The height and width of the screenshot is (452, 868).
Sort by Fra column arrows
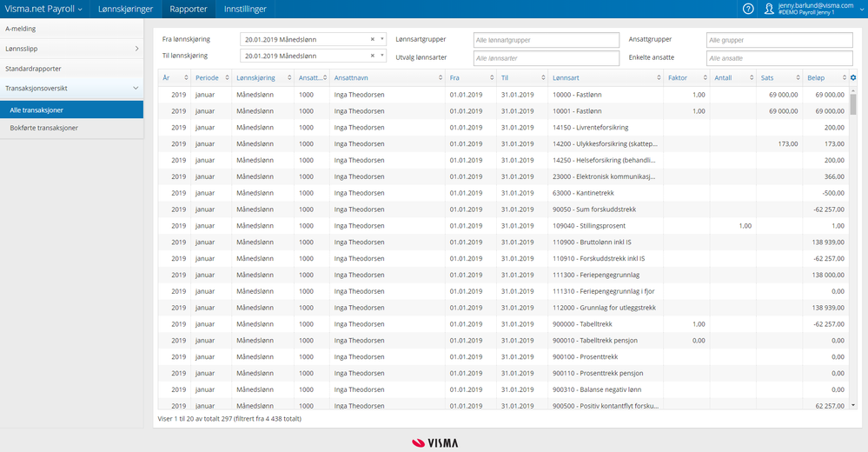492,77
